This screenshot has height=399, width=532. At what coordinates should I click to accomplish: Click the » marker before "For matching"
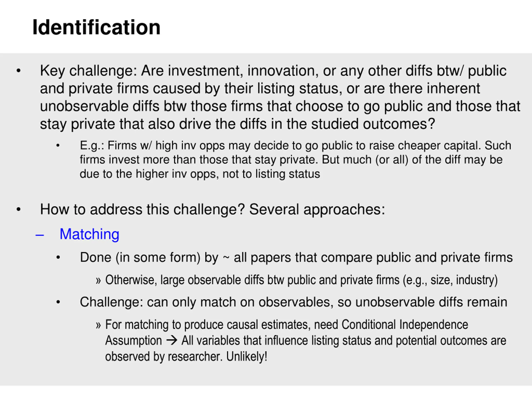[98, 325]
